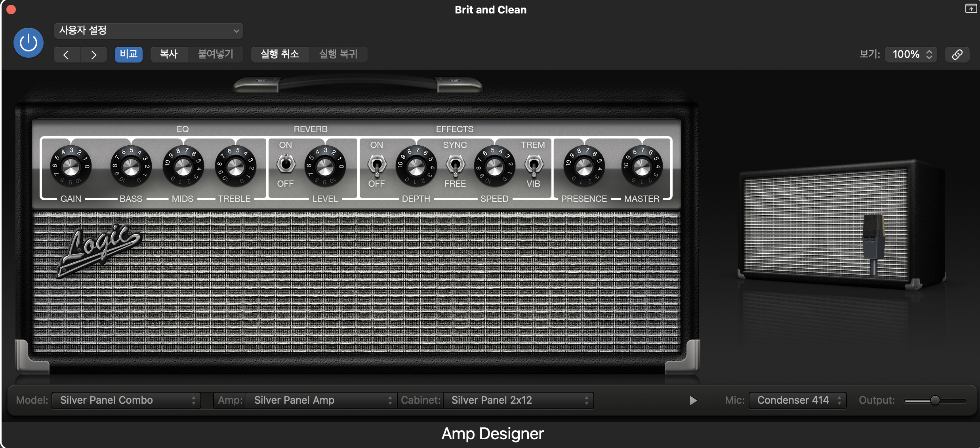Viewport: 980px width, 448px height.
Task: Click the 실행 취소 undo button
Action: 280,54
